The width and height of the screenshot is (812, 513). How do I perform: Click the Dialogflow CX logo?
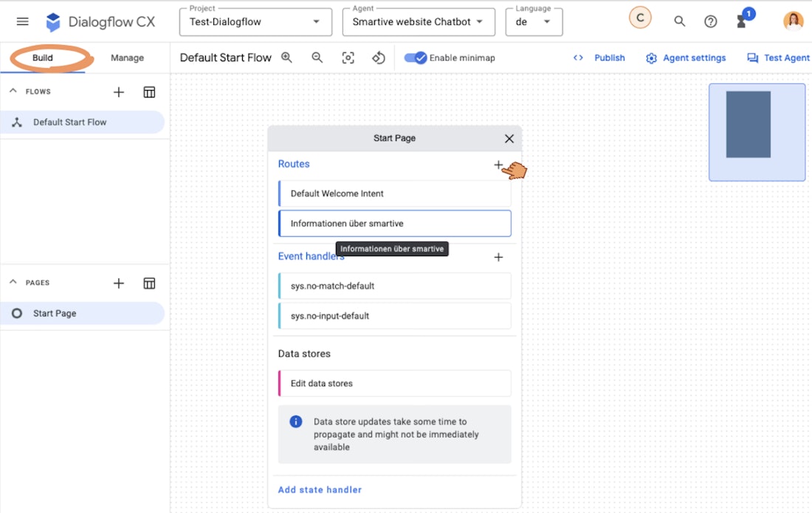[x=100, y=21]
